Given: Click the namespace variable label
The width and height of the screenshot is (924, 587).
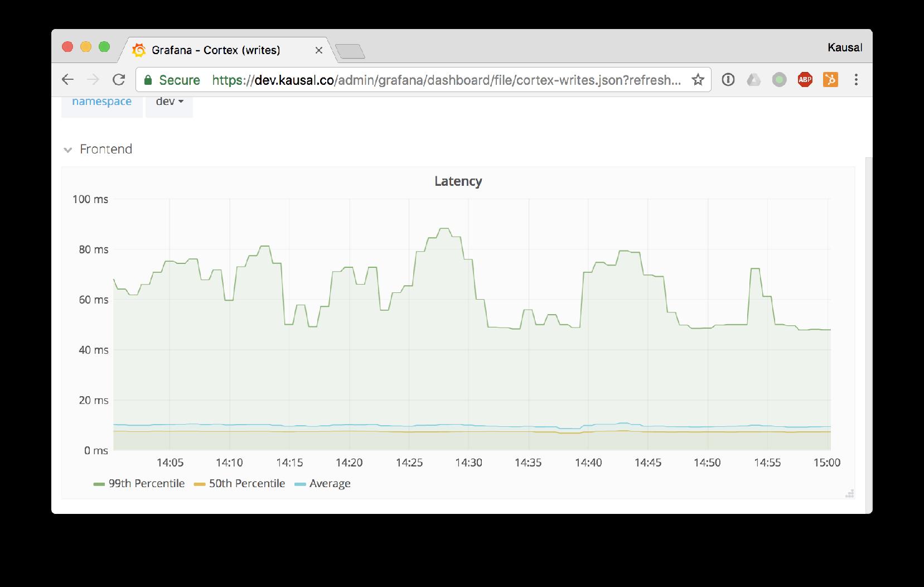Looking at the screenshot, I should [102, 102].
